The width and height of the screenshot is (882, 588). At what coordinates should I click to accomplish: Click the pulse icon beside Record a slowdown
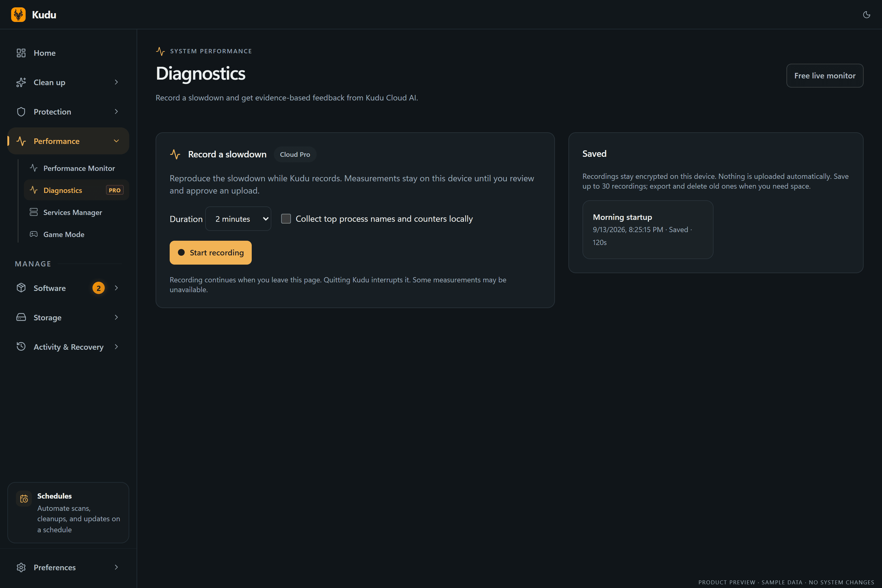175,154
